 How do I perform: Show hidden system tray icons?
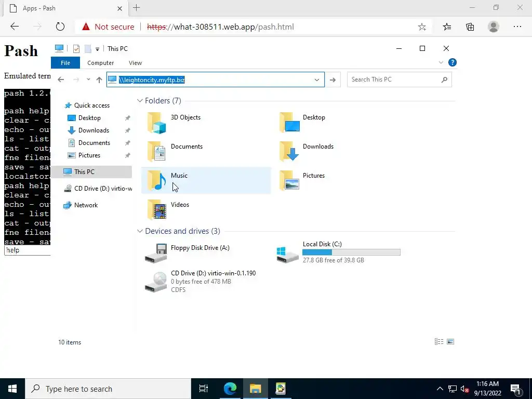440,389
